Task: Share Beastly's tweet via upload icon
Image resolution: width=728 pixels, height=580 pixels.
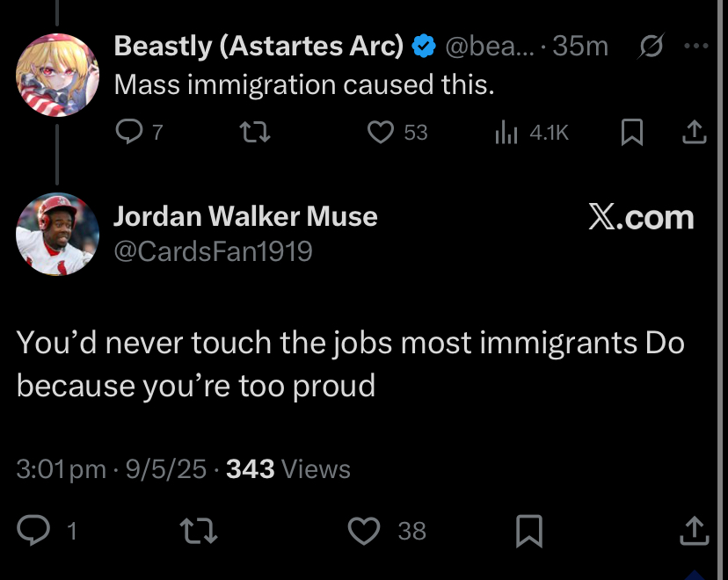Action: (x=694, y=132)
